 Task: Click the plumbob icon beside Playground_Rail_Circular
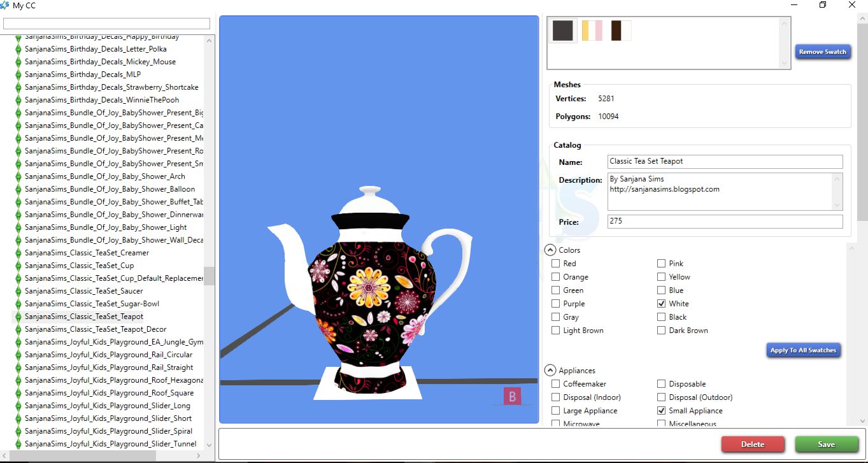pos(18,355)
